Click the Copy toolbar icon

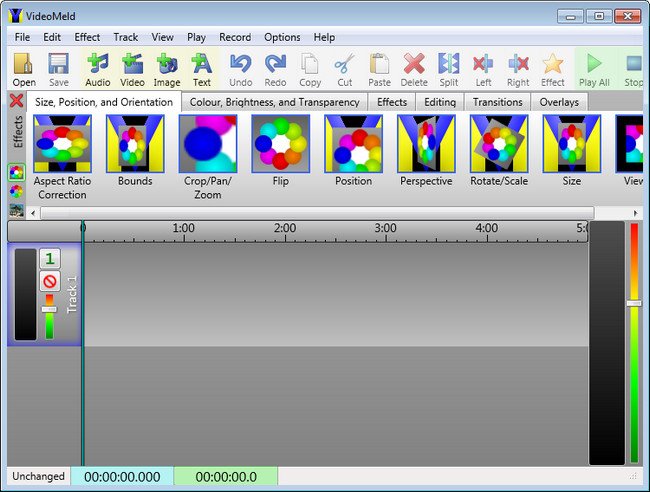pos(310,70)
